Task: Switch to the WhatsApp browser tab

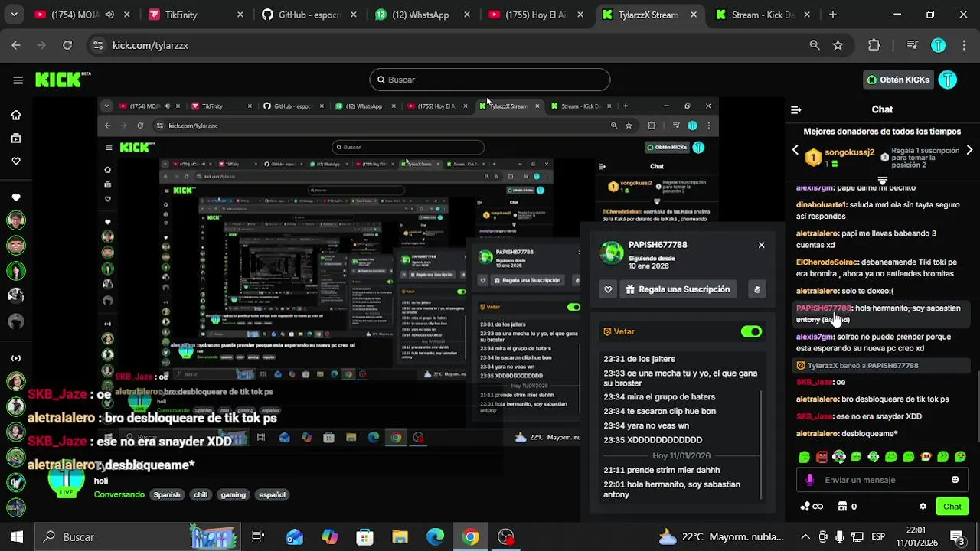Action: [423, 15]
